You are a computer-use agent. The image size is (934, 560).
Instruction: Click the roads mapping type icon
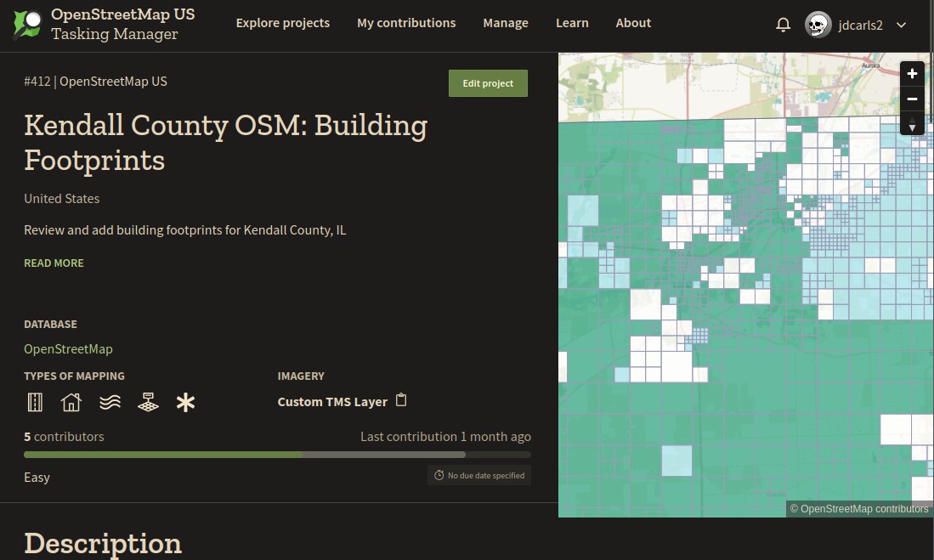[35, 402]
